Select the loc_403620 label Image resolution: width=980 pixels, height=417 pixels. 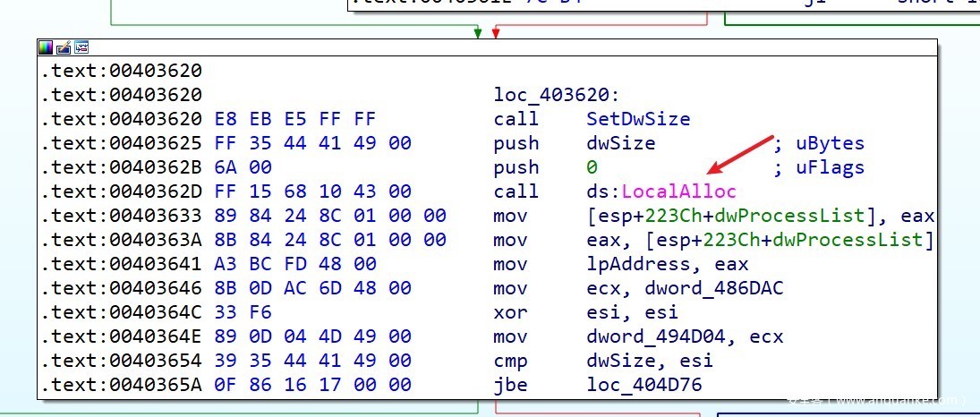click(557, 95)
